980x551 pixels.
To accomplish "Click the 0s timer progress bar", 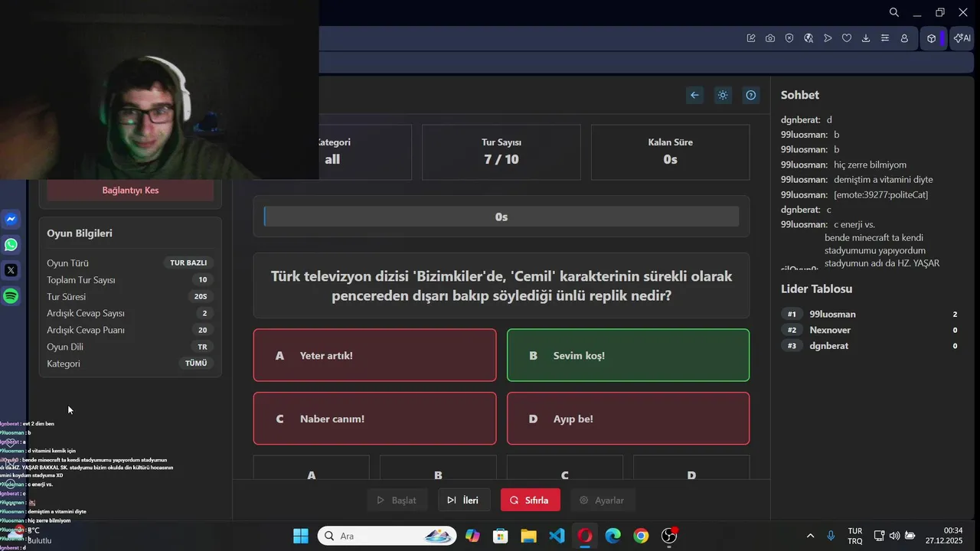I will 501,217.
